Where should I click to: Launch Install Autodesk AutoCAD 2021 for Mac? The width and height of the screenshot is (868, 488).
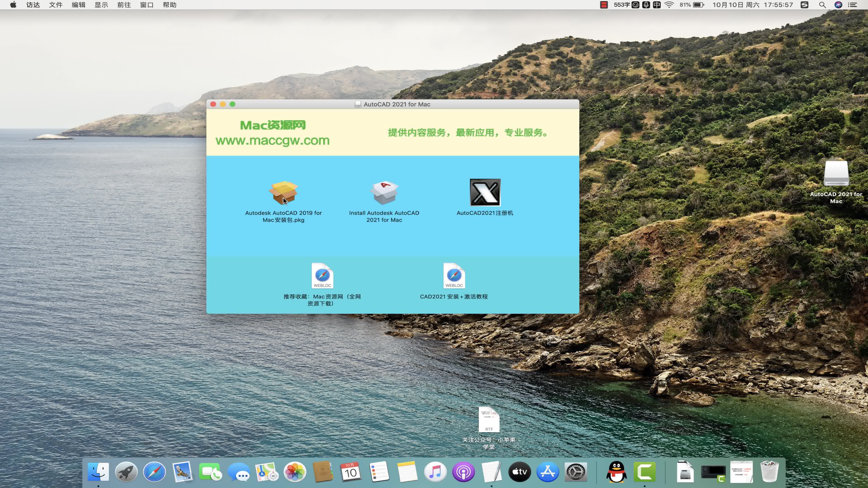tap(384, 193)
